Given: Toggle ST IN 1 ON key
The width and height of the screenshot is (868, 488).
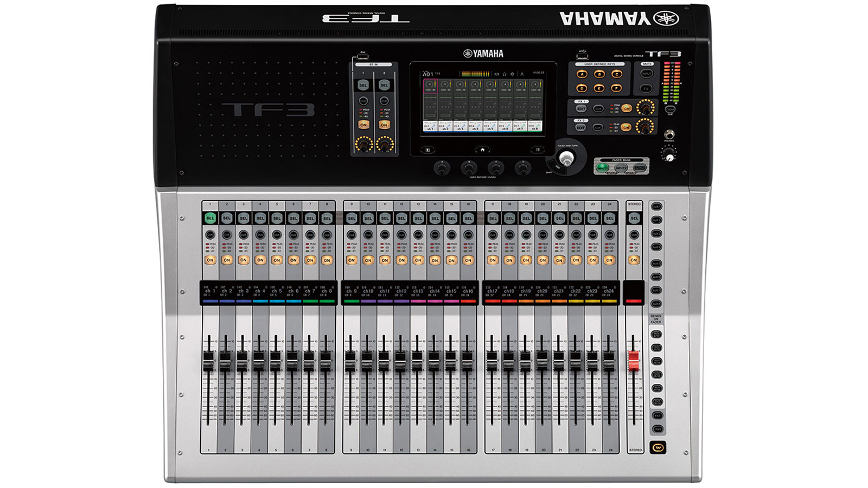Looking at the screenshot, I should [x=363, y=125].
